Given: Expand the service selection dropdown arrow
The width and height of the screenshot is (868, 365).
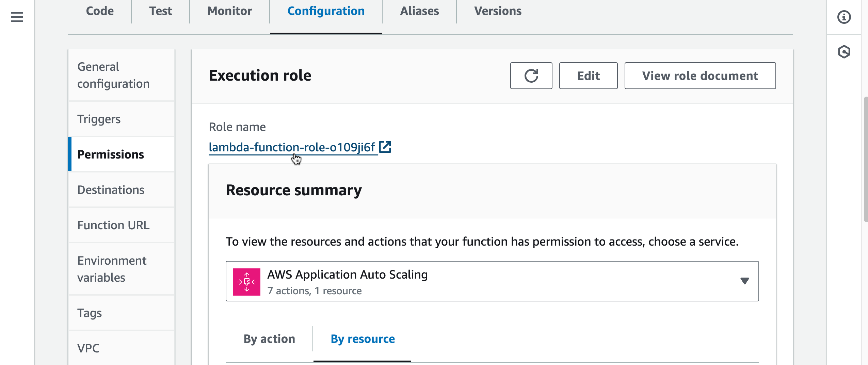Looking at the screenshot, I should (x=744, y=281).
